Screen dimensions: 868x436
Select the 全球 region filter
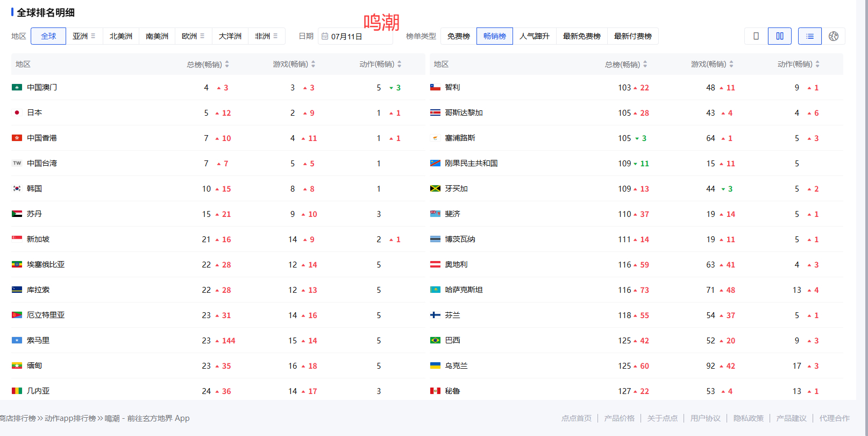(x=48, y=36)
